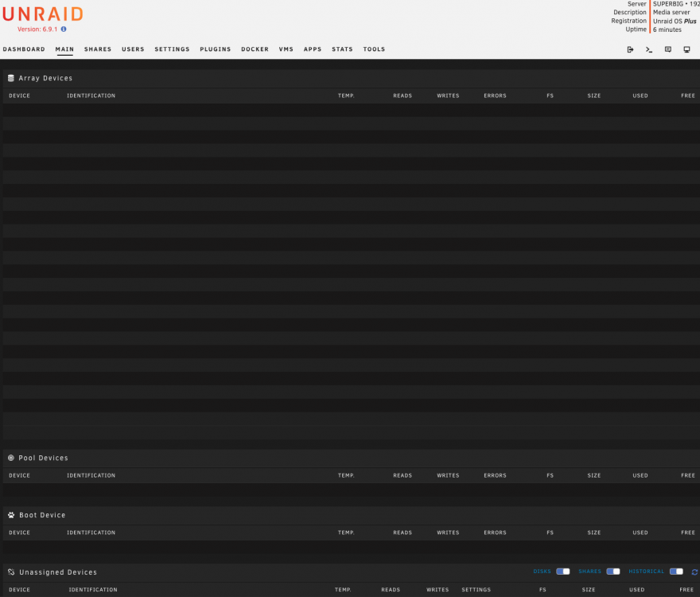This screenshot has width=700, height=597.
Task: Switch to the Plugins tab
Action: (x=216, y=49)
